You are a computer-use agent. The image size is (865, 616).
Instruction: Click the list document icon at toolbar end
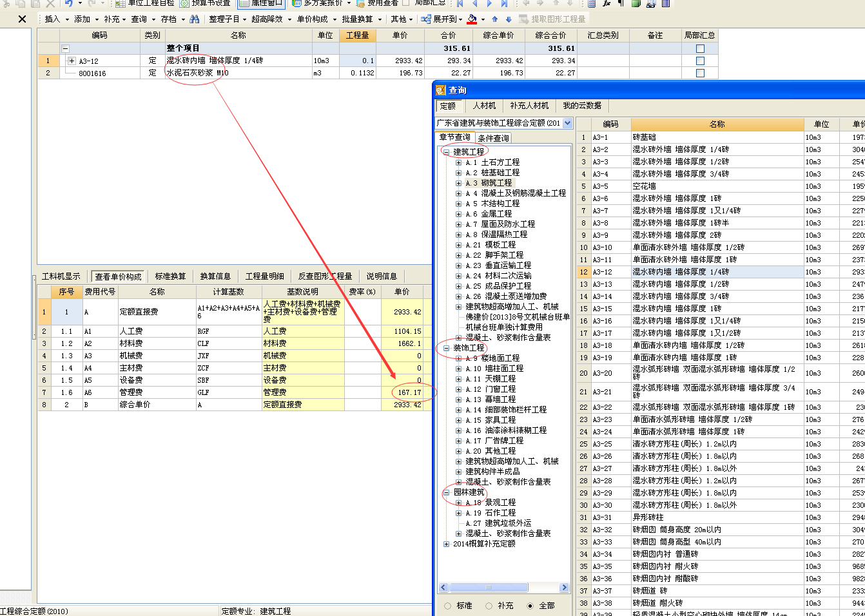click(x=666, y=3)
